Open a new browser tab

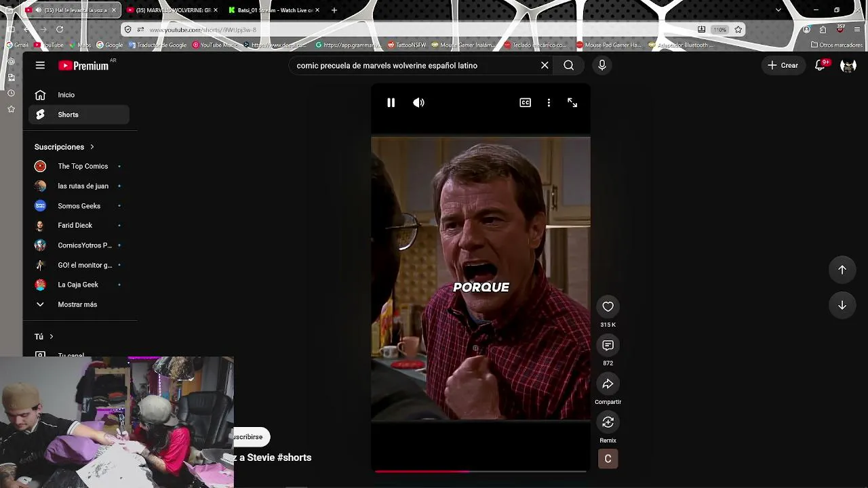[334, 10]
